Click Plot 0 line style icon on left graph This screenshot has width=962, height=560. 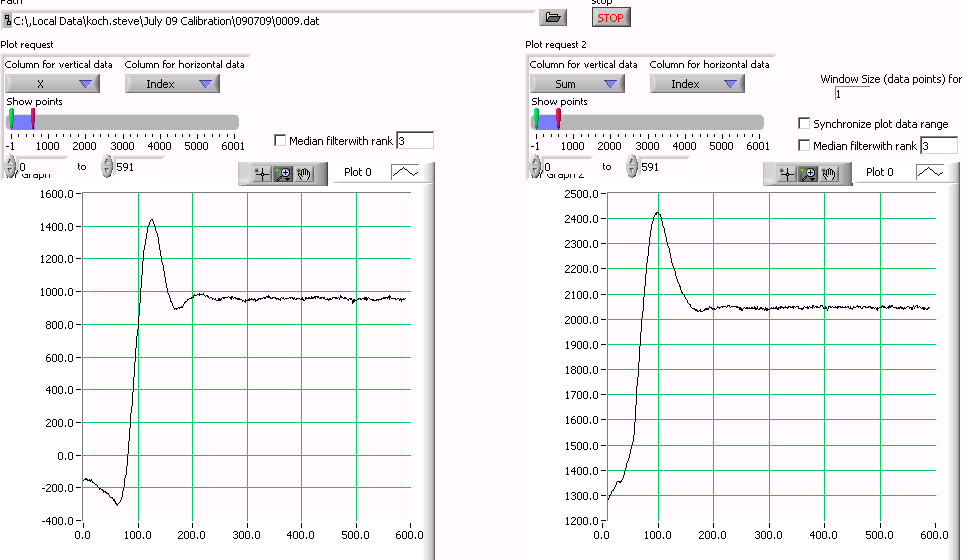(x=405, y=172)
